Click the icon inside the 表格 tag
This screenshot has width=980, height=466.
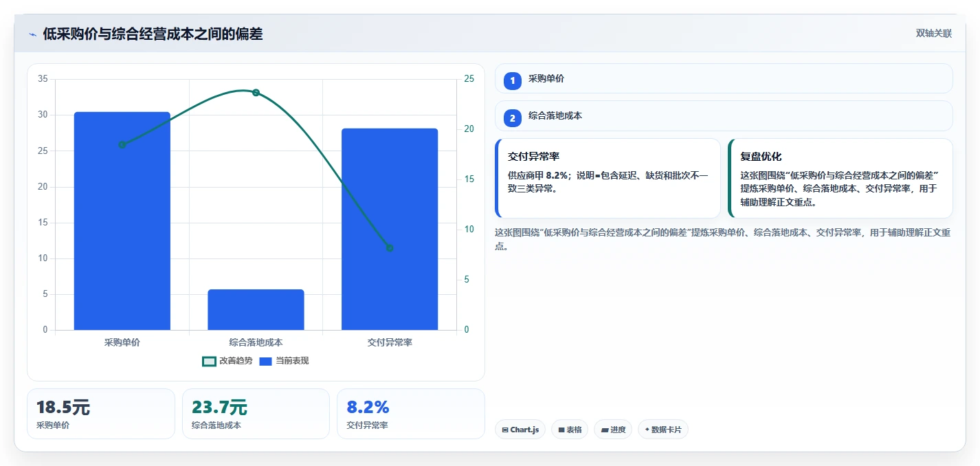[561, 430]
